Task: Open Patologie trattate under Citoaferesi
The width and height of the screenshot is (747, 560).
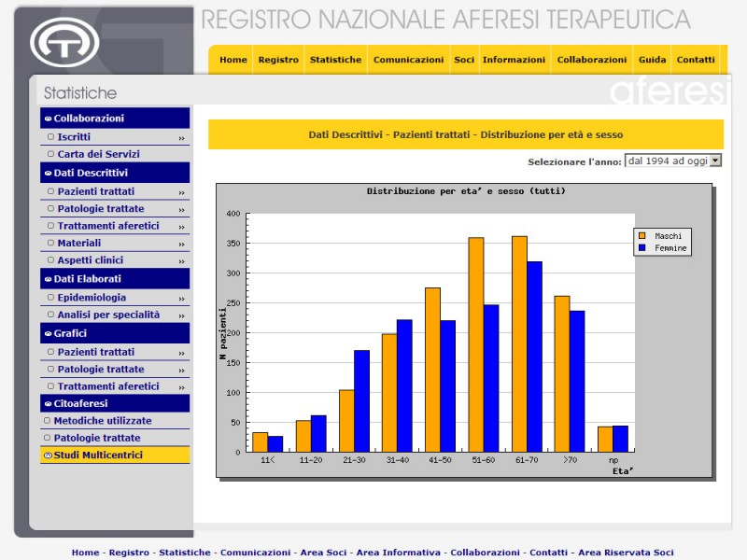Action: (97, 438)
